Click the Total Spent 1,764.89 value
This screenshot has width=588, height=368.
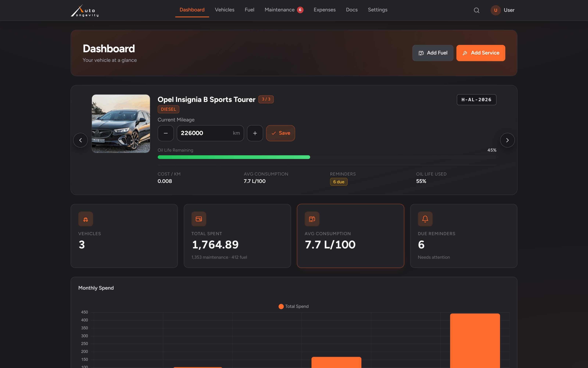[x=215, y=245]
